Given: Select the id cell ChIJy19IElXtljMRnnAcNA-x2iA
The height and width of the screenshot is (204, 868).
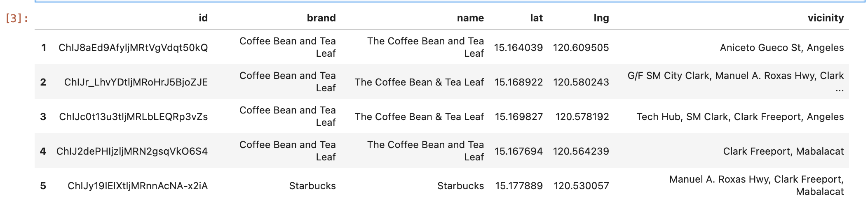Looking at the screenshot, I should (x=138, y=186).
